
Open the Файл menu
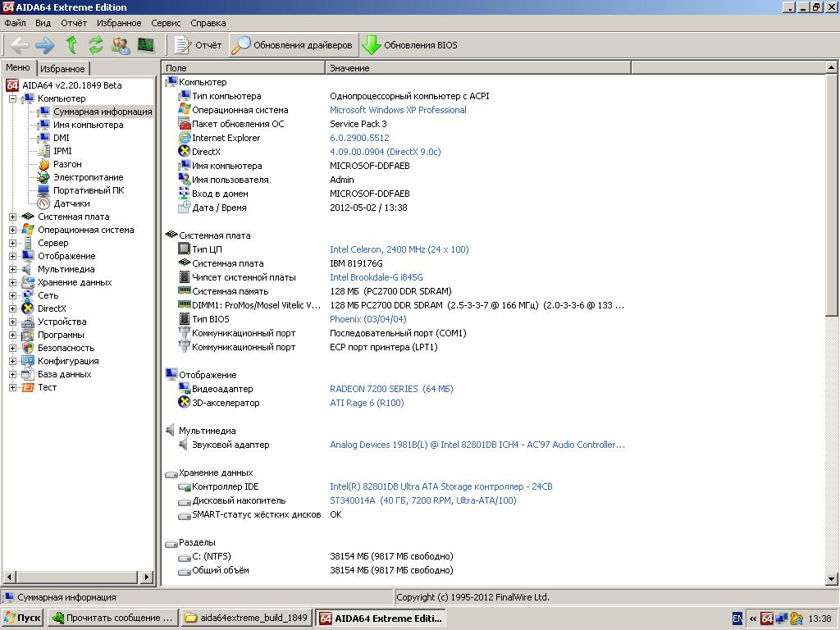(15, 23)
